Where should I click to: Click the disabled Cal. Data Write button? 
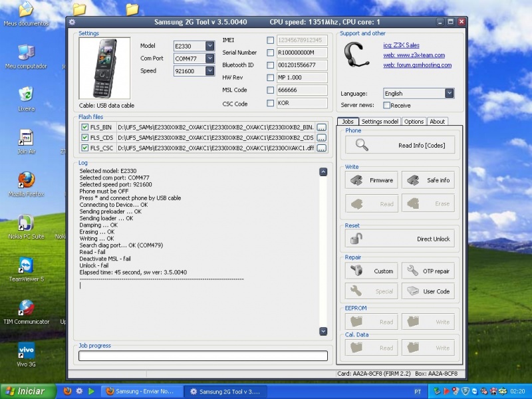pyautogui.click(x=428, y=348)
